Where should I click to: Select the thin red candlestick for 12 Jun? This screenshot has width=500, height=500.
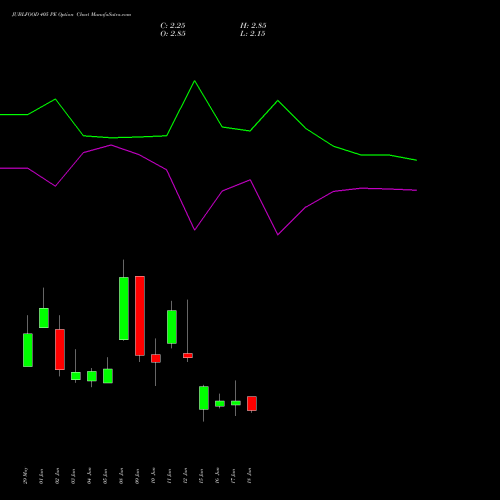(x=188, y=356)
